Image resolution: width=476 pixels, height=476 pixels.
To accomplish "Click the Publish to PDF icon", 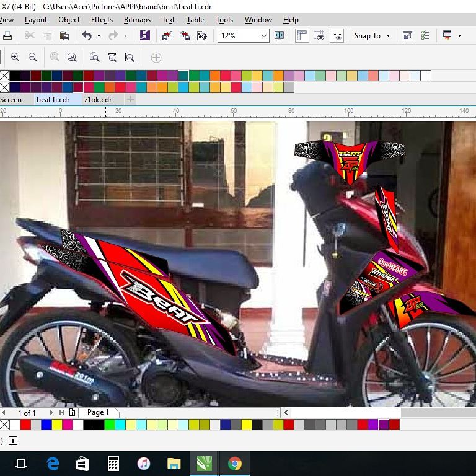I will 202,36.
